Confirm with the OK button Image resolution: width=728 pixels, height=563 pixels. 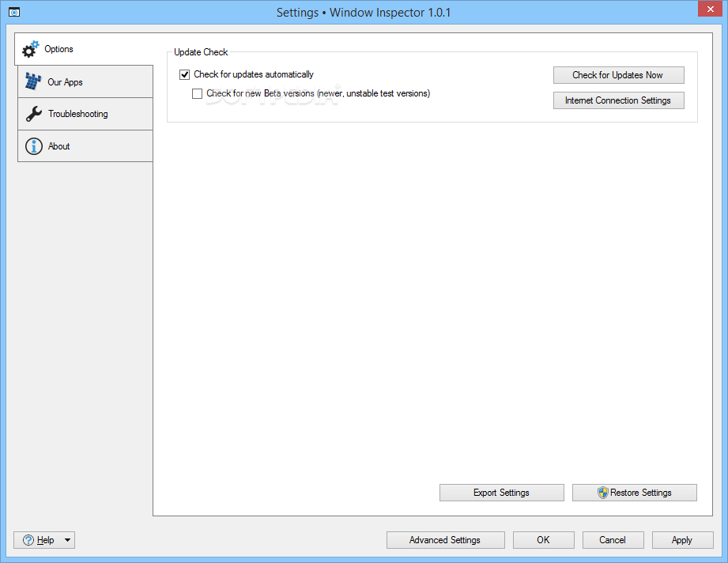[x=543, y=540]
